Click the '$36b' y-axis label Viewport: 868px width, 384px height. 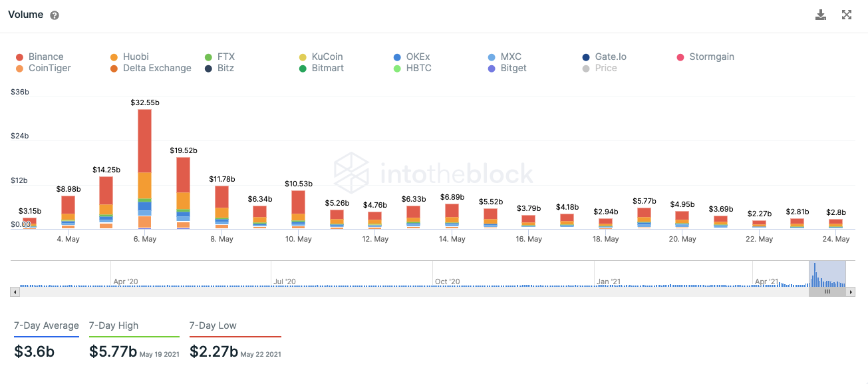20,92
